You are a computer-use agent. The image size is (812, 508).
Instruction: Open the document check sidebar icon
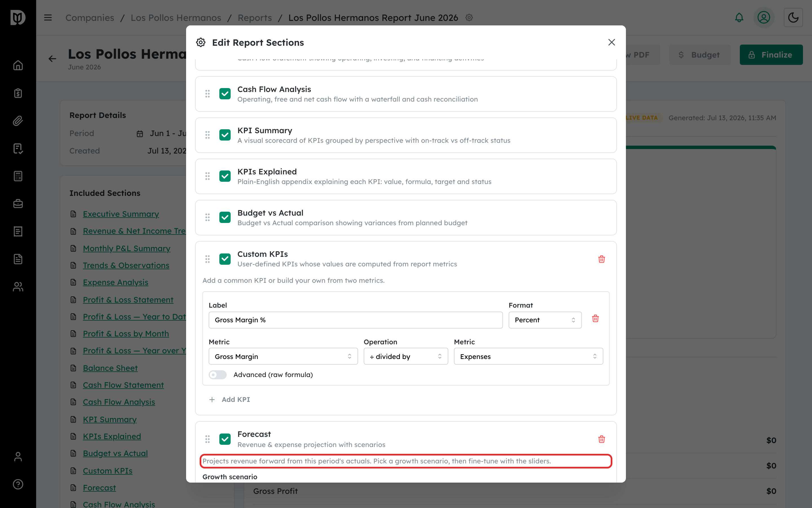18,148
